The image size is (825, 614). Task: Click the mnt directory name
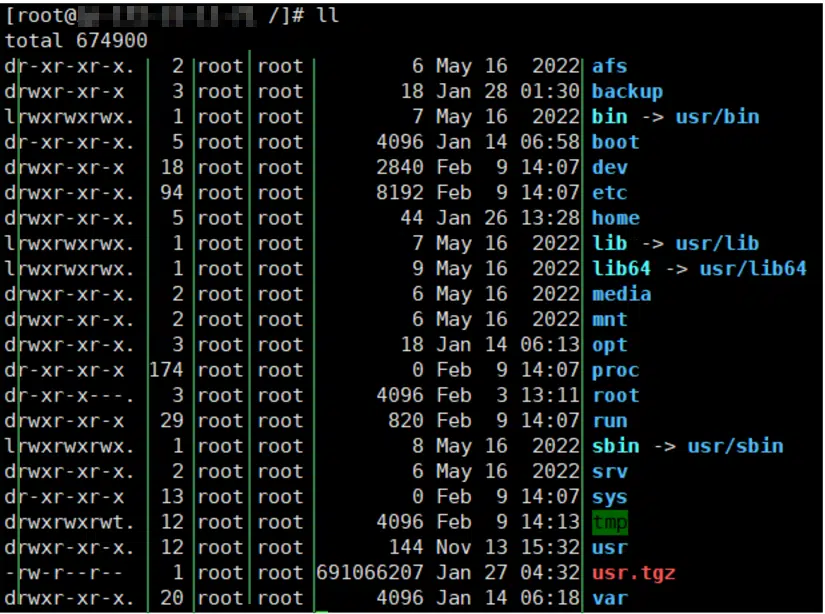(x=609, y=319)
